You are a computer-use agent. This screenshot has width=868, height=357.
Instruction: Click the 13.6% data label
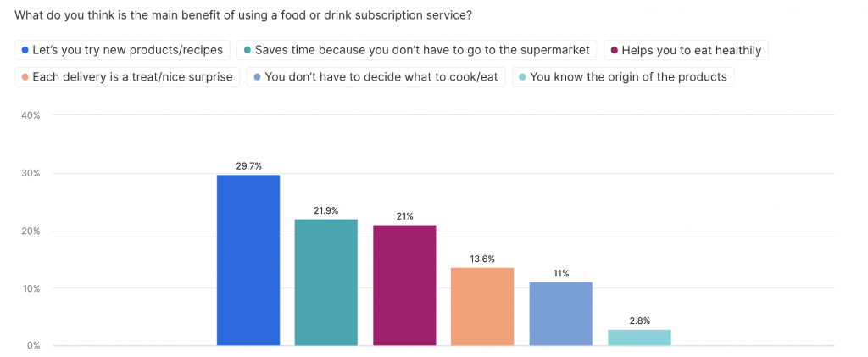[482, 259]
